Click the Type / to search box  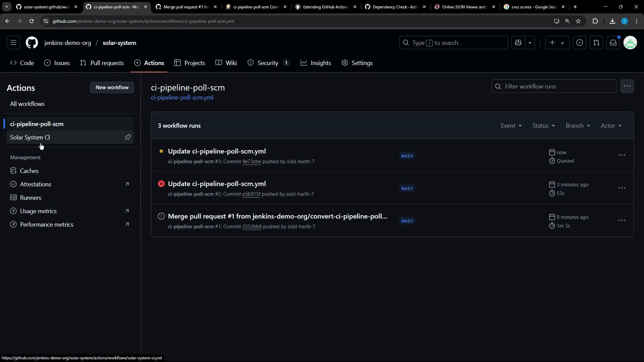453,43
